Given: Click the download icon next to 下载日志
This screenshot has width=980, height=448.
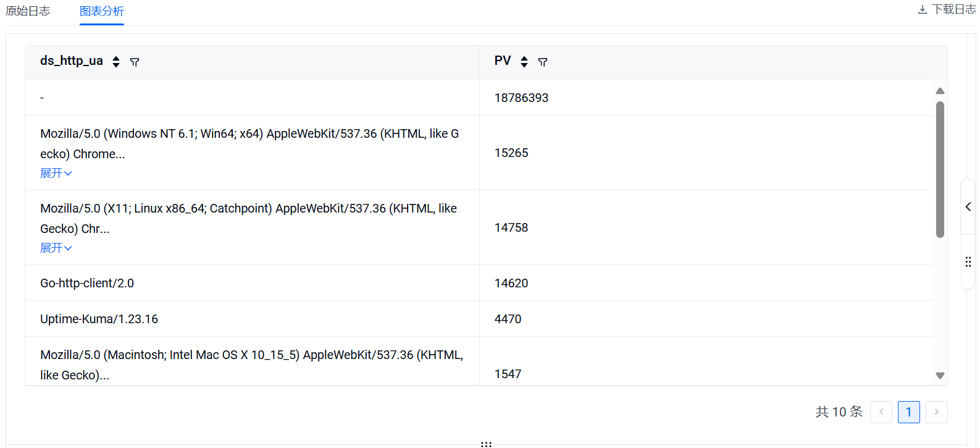Looking at the screenshot, I should click(x=923, y=10).
